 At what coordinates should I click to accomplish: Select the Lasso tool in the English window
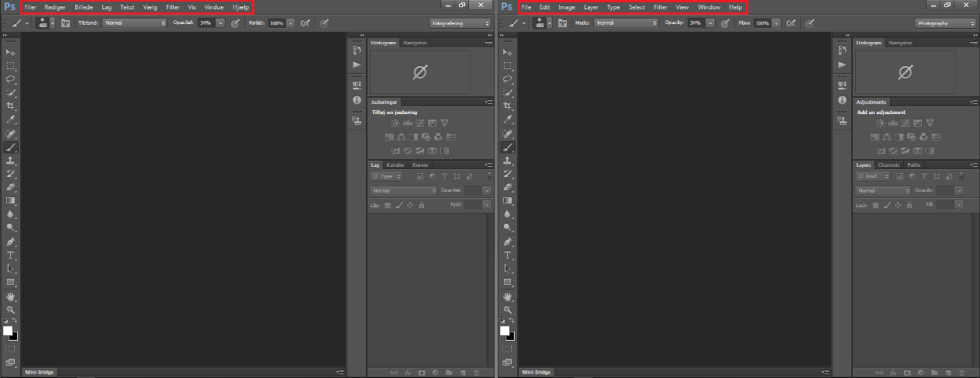point(509,79)
